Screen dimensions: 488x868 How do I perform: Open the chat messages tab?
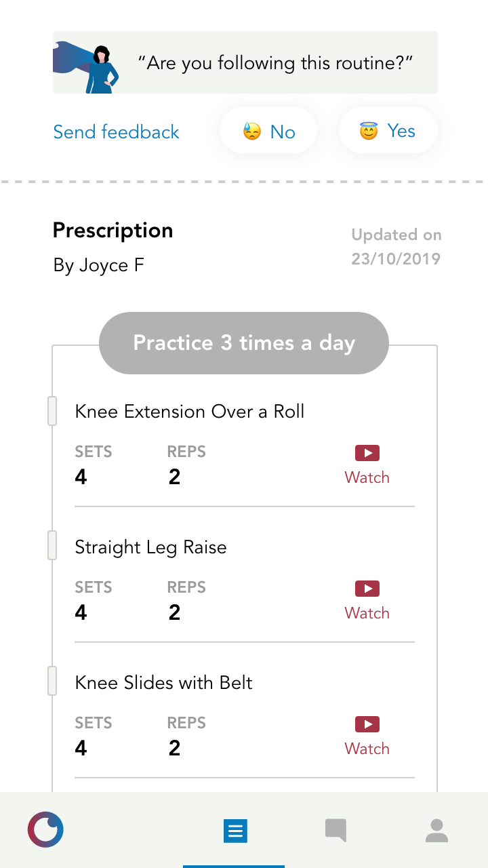tap(335, 830)
